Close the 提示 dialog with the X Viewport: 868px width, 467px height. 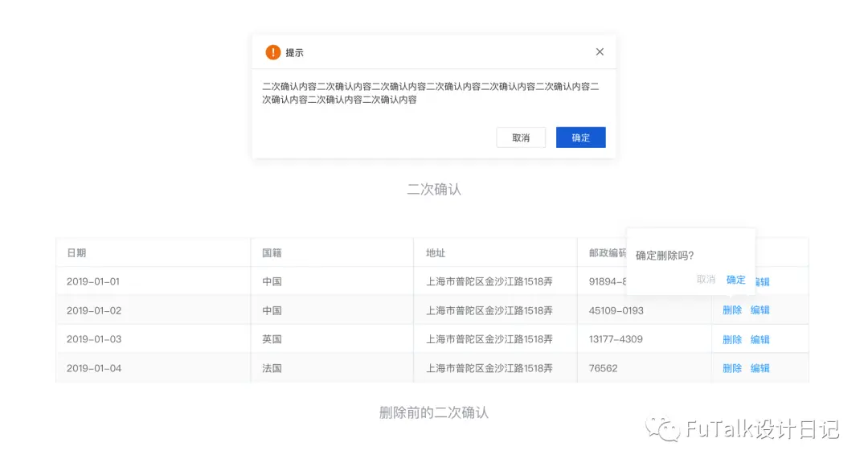600,52
